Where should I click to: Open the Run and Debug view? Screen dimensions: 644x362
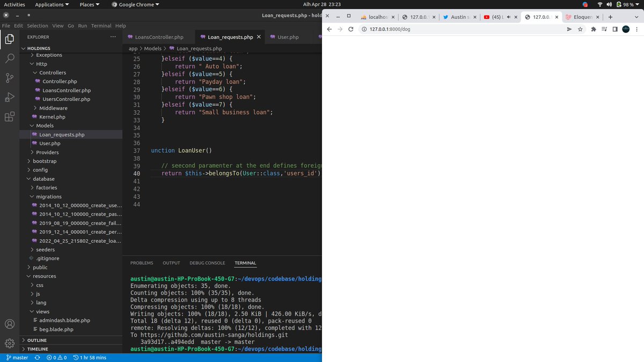(x=10, y=98)
